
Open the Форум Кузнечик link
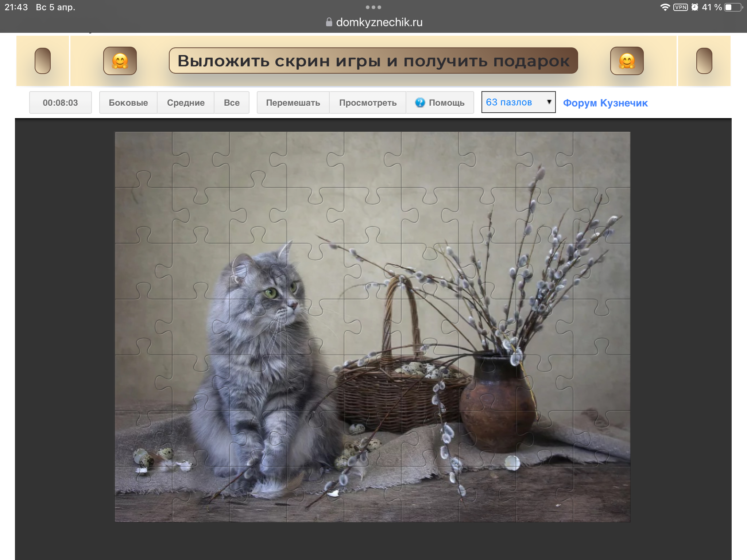pos(605,103)
